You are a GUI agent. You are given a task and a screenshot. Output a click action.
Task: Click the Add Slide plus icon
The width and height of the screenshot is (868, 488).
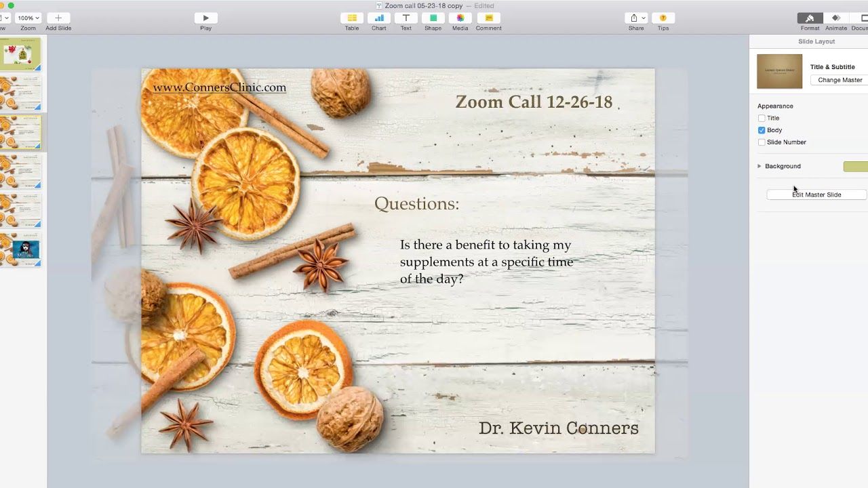58,18
